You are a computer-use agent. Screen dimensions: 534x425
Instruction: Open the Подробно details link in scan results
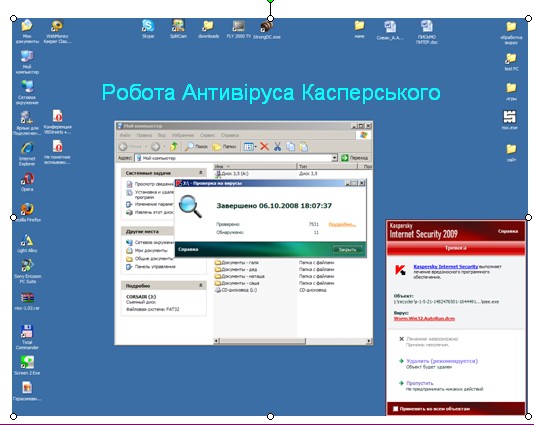coord(342,224)
